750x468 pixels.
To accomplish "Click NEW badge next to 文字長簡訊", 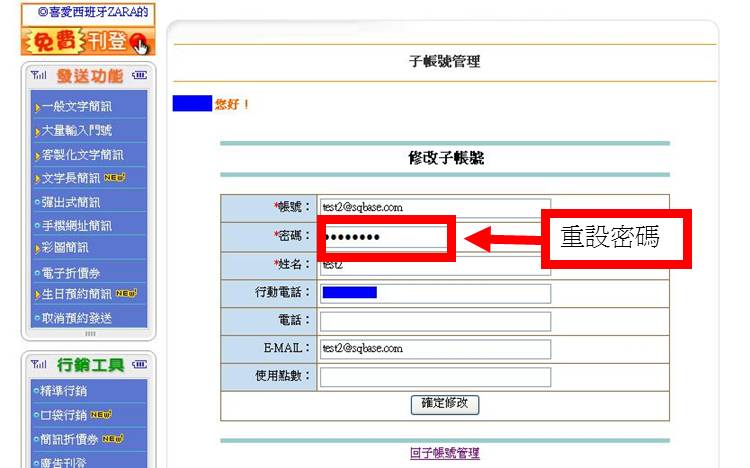I will 114,178.
